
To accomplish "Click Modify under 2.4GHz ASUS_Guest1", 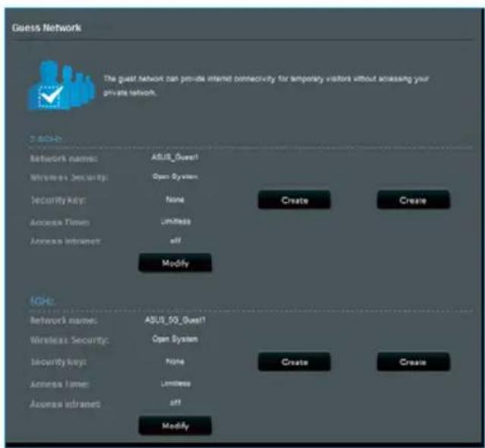I will point(175,263).
